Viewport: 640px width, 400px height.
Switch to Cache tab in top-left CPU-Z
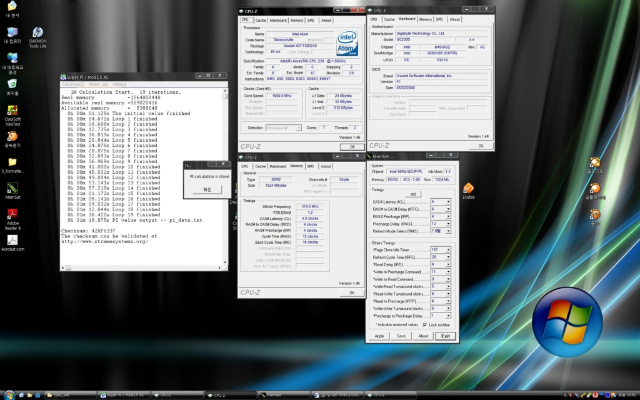tap(260, 20)
